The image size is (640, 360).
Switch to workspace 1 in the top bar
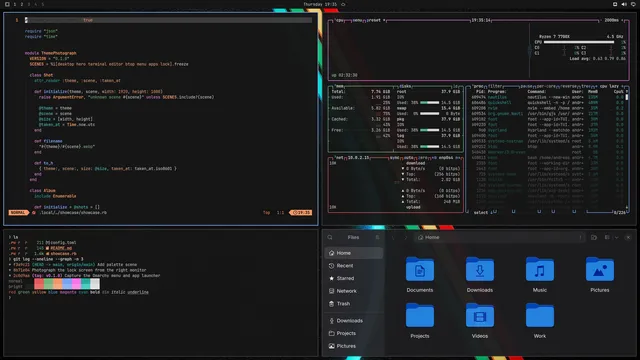[x=15, y=4]
